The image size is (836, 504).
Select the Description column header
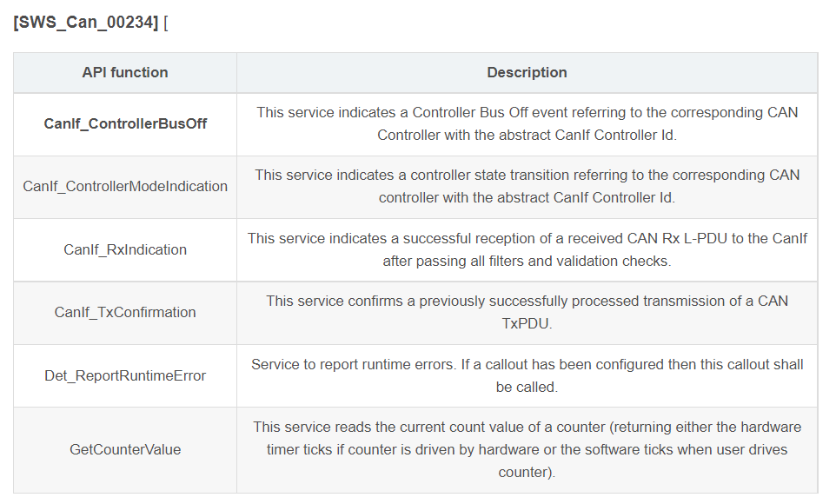(x=527, y=73)
